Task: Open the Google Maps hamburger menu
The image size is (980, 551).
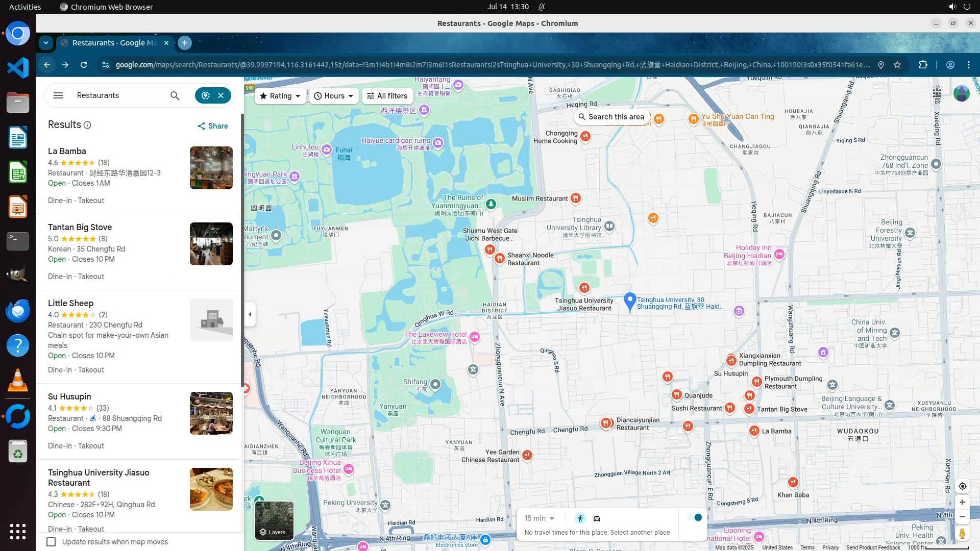Action: coord(58,95)
